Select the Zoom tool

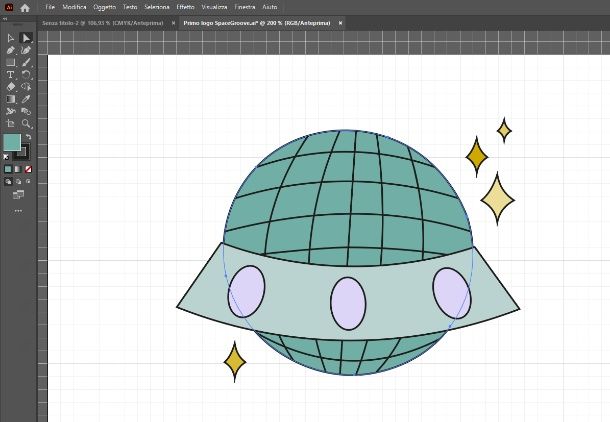[26, 124]
